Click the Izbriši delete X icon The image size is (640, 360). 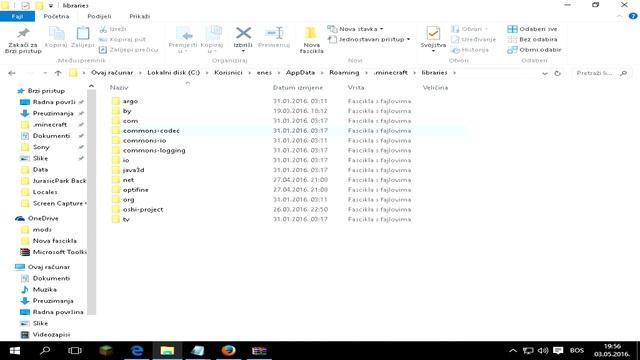[243, 33]
